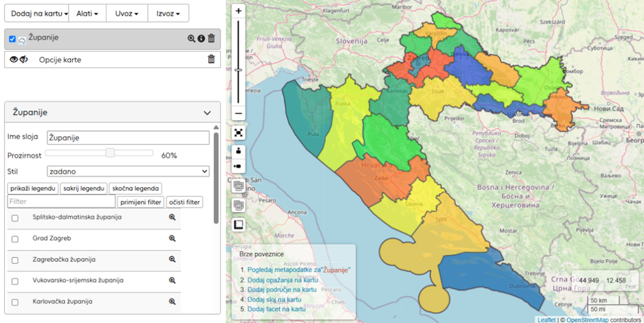
Task: Click the open eye icon in Opcije karte
Action: 13,59
